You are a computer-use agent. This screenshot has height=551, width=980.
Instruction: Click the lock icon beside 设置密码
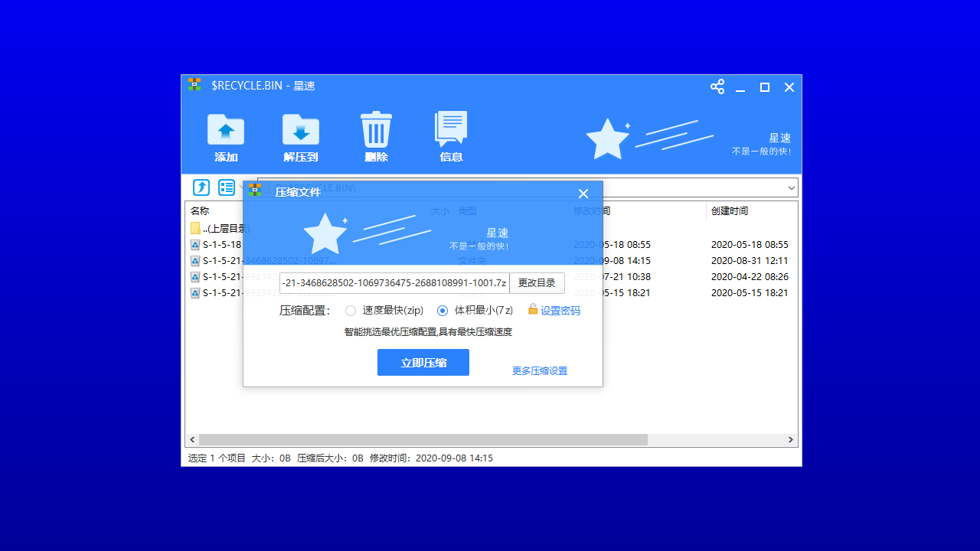(x=533, y=310)
